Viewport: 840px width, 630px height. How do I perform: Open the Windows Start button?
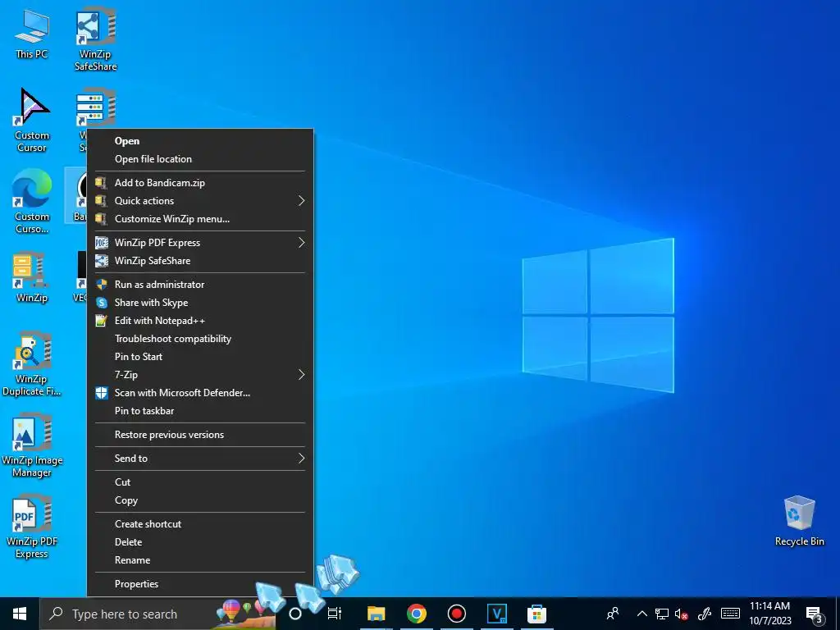coord(20,614)
